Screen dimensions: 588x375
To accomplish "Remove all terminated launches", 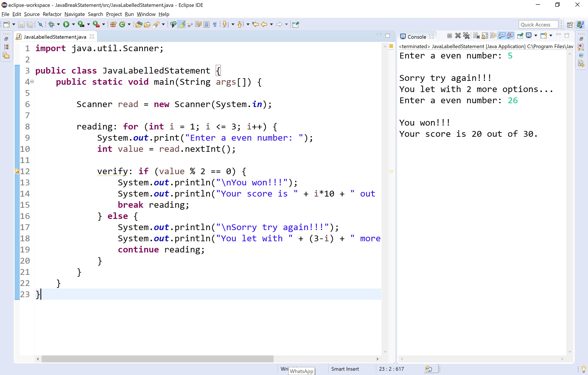I will pos(466,35).
